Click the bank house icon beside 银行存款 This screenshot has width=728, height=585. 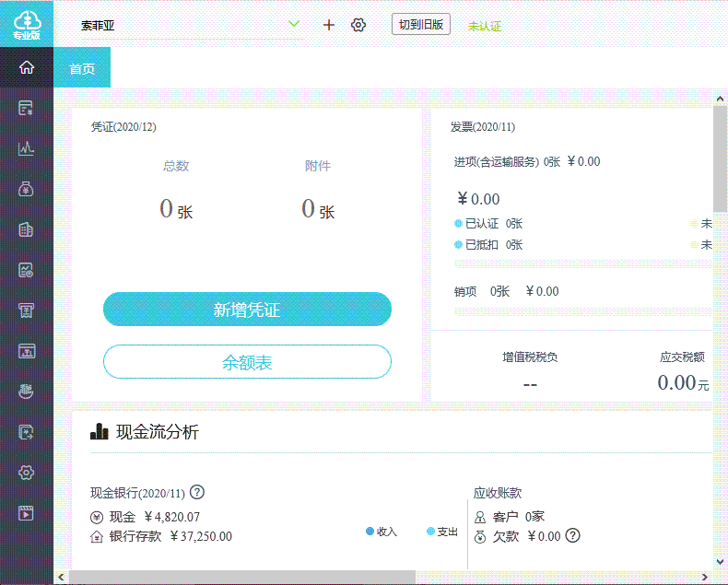[x=97, y=537]
